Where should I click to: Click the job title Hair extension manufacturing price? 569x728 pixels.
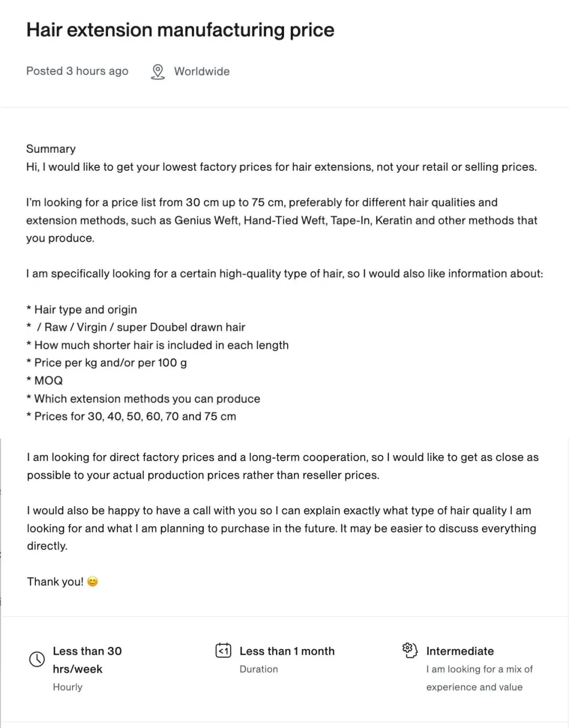[180, 30]
